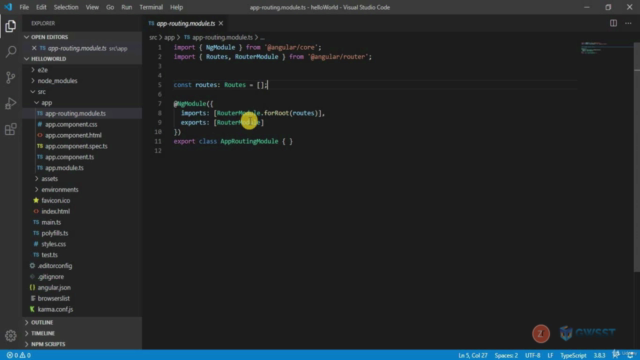640x360 pixels.
Task: Expand the NPM Scripts section
Action: point(82,344)
